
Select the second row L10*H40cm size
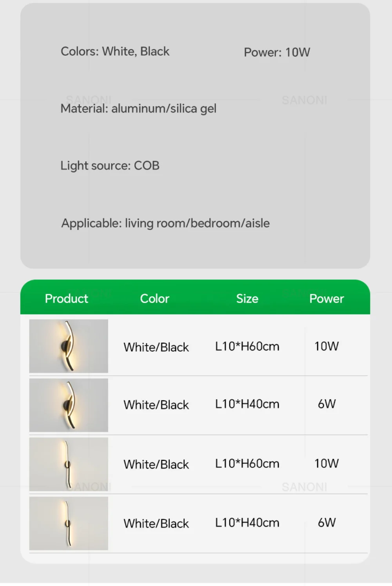(247, 404)
